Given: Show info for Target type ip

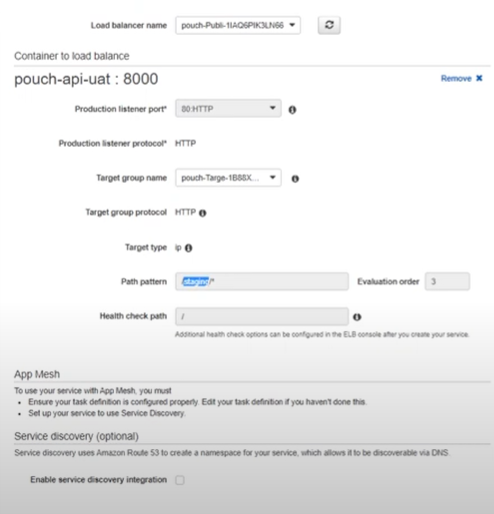Looking at the screenshot, I should coord(188,248).
